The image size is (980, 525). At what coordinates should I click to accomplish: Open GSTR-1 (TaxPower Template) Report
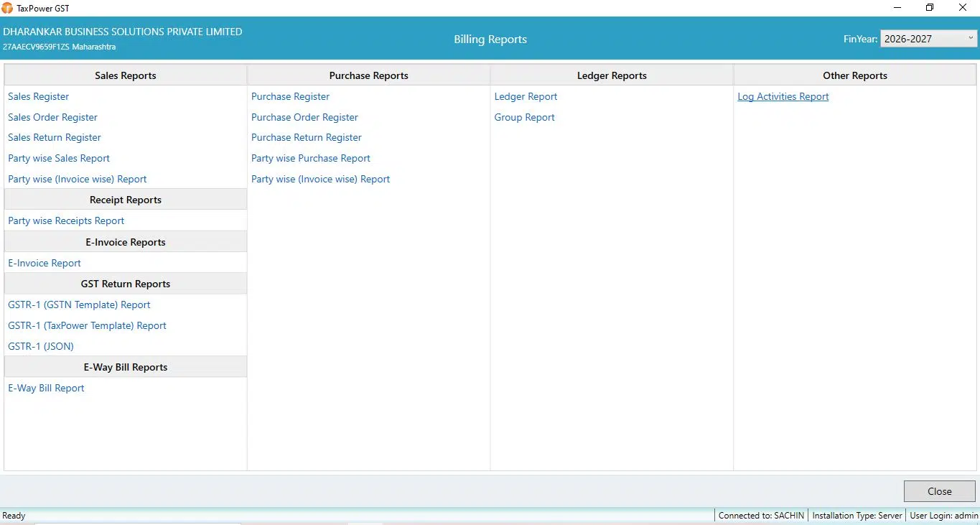(x=87, y=325)
